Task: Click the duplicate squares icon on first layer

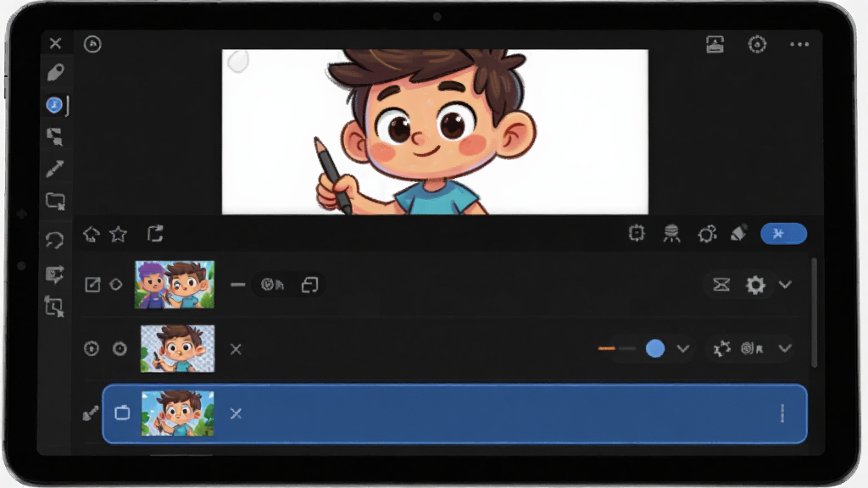Action: tap(310, 285)
